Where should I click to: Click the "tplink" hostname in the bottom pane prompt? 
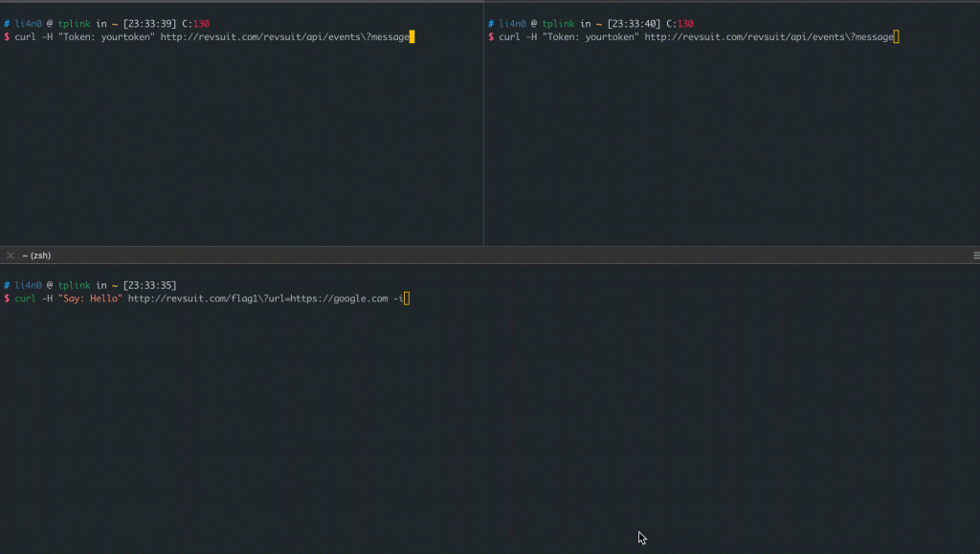[x=75, y=285]
